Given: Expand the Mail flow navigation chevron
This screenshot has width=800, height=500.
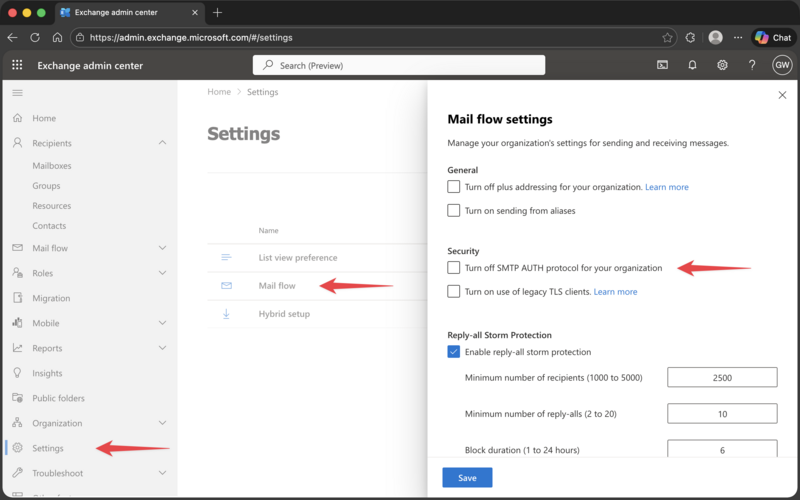Looking at the screenshot, I should [x=163, y=248].
